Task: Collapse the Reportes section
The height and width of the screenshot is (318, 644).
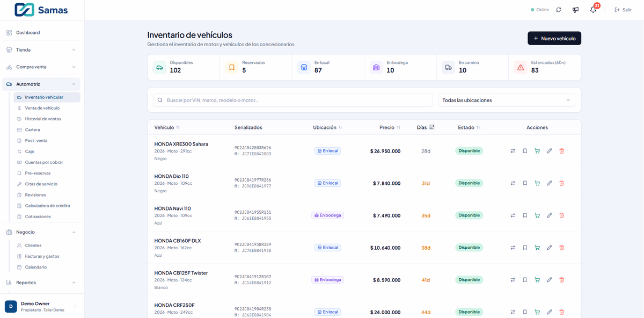Action: (42, 283)
